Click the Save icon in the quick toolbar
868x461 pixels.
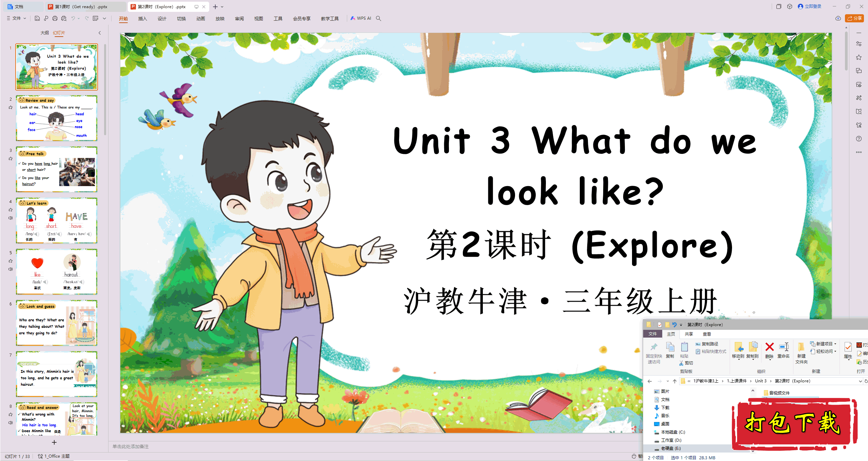[37, 18]
